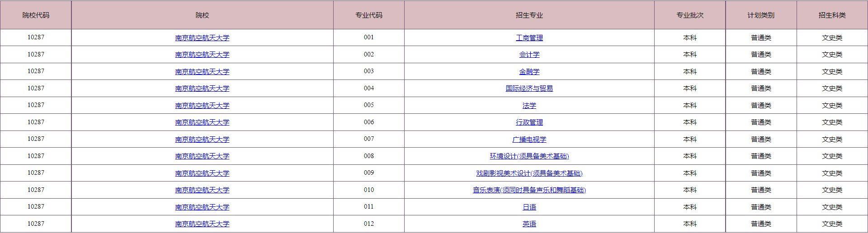Select 10287 code in 英语 row
The width and height of the screenshot is (868, 233).
(36, 224)
